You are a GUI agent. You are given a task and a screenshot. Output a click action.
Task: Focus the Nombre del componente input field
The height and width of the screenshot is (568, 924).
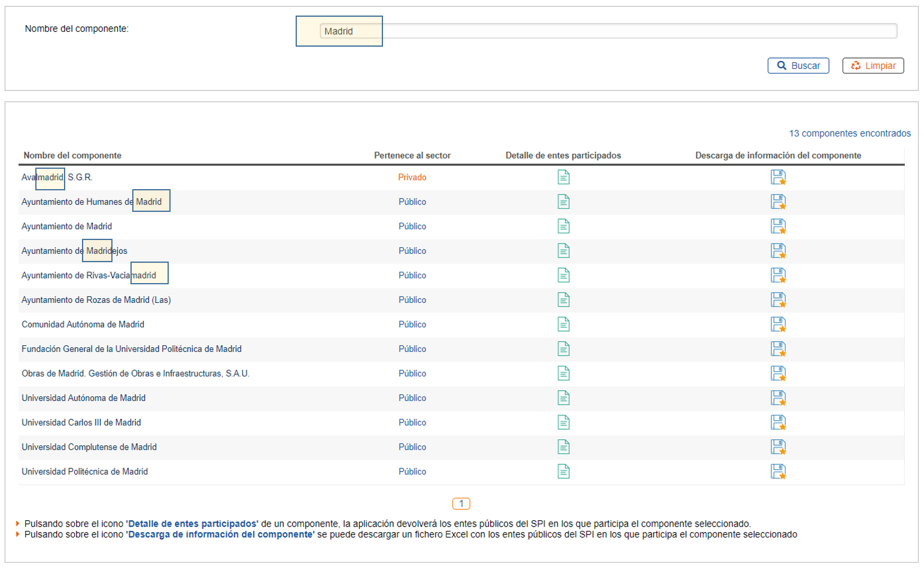609,31
